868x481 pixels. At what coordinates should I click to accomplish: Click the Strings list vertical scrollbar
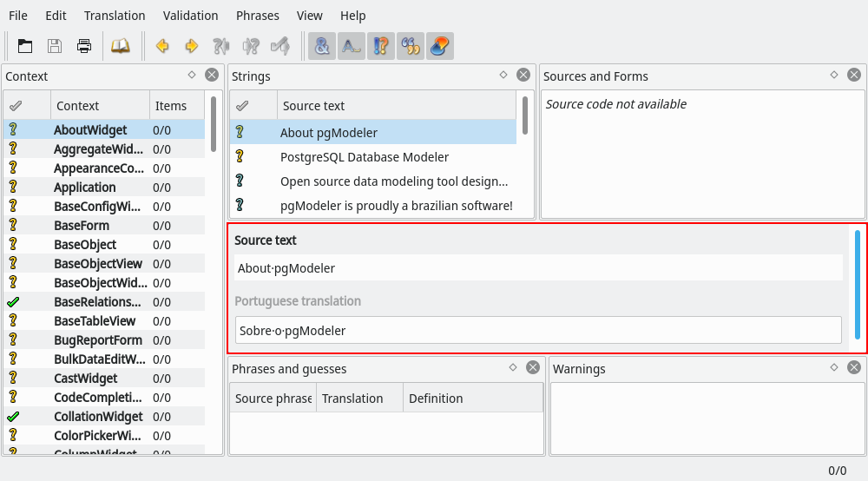pos(525,115)
